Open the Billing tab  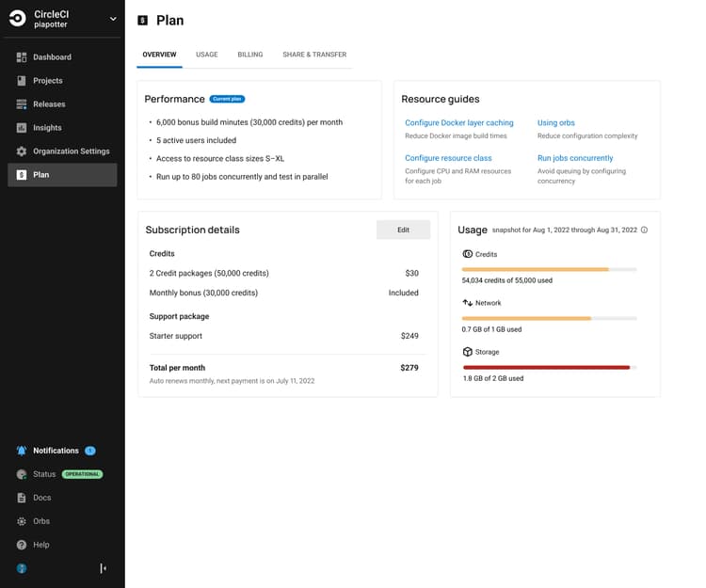(x=249, y=55)
